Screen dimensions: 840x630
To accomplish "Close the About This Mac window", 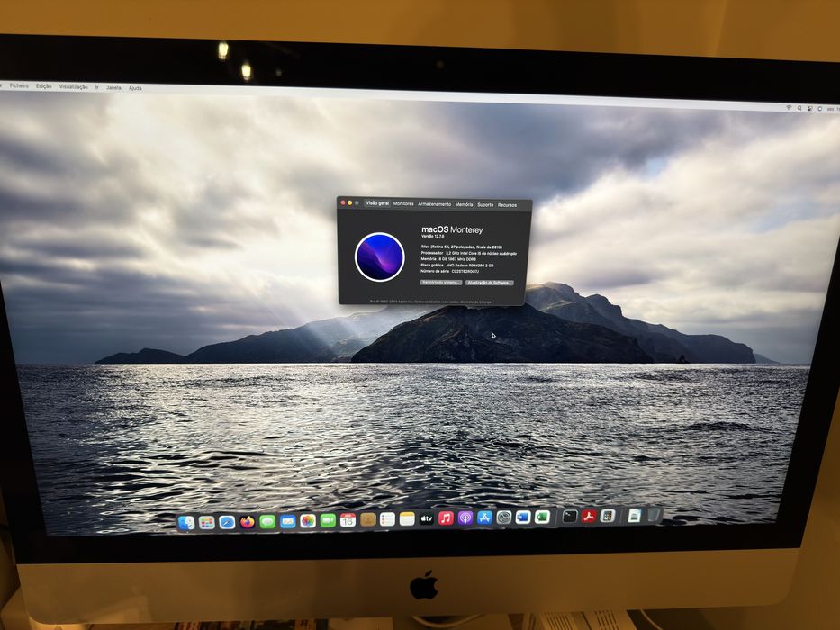I will click(x=343, y=202).
